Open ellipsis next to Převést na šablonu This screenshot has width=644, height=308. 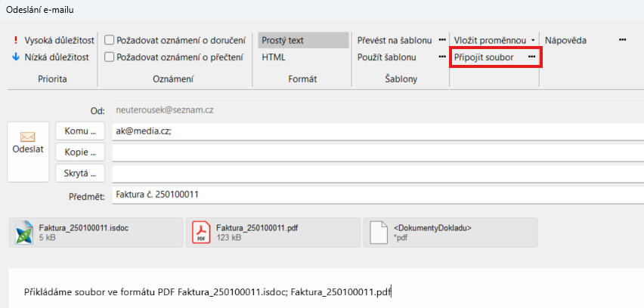(442, 40)
